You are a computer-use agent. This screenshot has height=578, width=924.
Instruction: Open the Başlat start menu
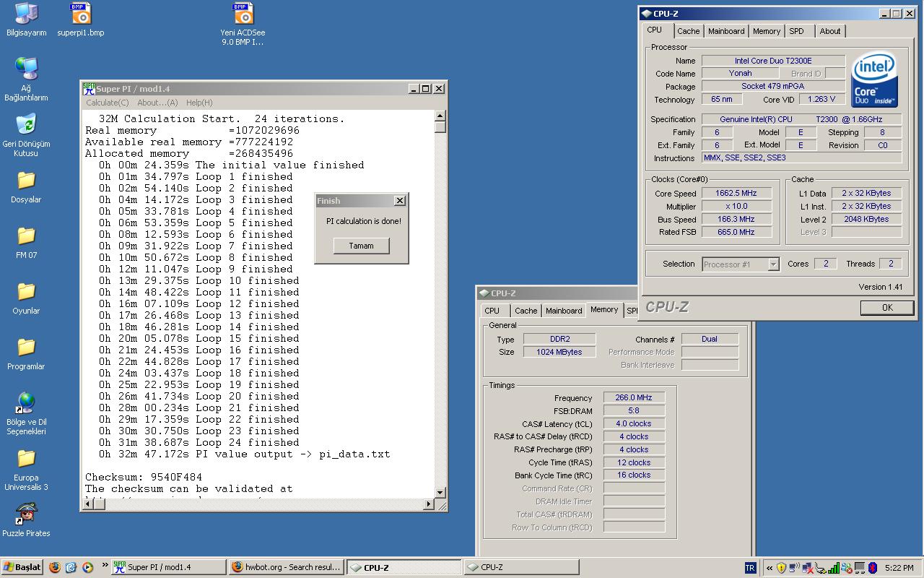22,567
